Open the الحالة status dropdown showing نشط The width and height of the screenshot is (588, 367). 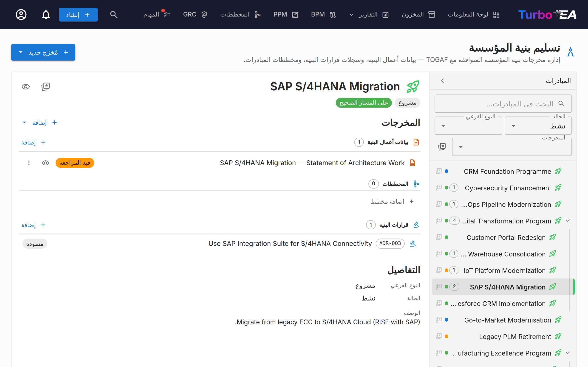point(538,126)
